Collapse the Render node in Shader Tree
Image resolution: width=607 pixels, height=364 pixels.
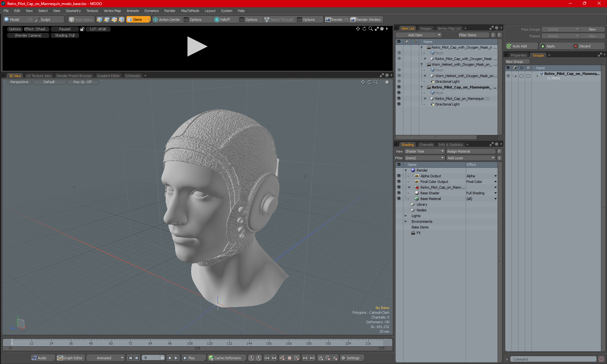coord(406,170)
